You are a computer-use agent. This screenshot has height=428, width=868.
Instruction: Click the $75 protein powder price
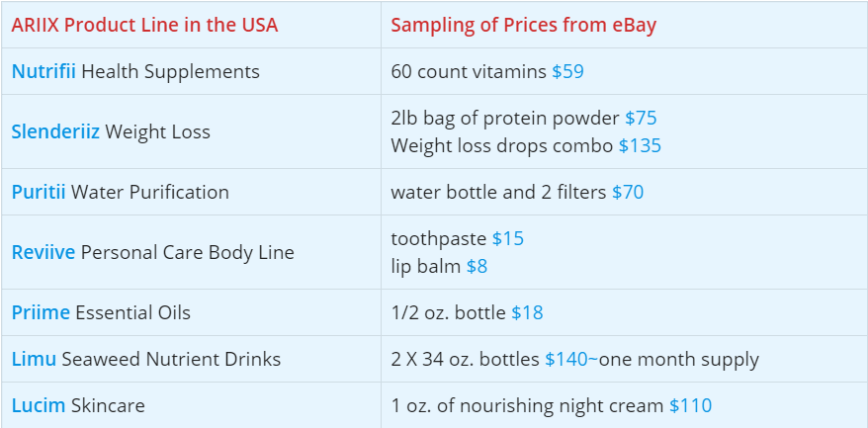coord(641,118)
